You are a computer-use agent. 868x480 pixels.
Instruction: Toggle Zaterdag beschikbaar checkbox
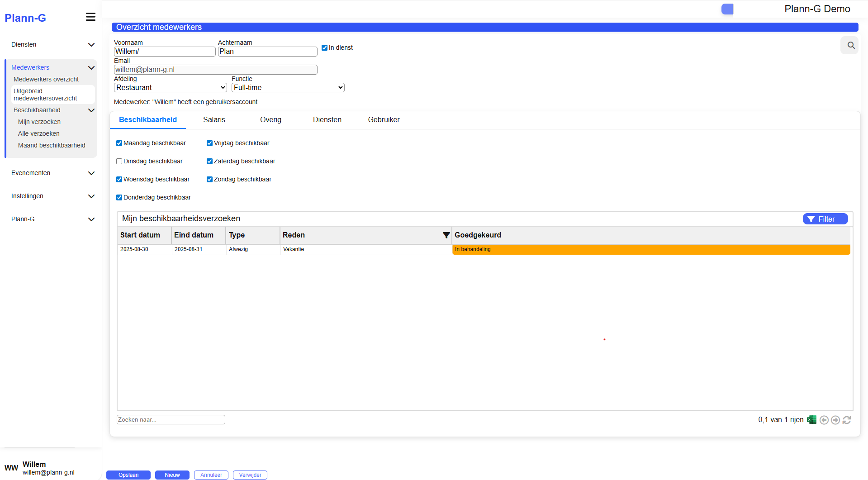209,162
